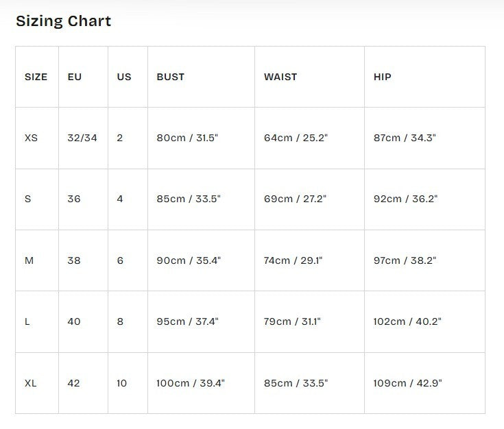
Task: Select the XL size row label
Action: click(x=37, y=383)
